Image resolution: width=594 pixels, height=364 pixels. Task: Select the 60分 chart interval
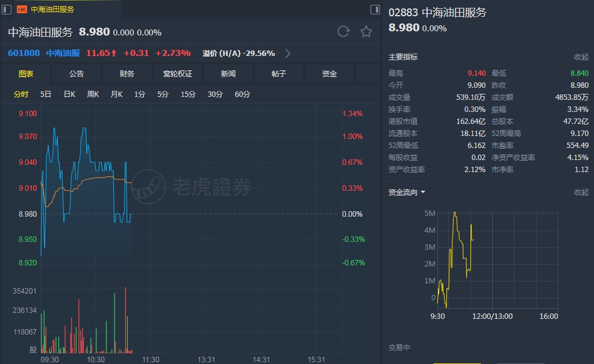pos(242,94)
